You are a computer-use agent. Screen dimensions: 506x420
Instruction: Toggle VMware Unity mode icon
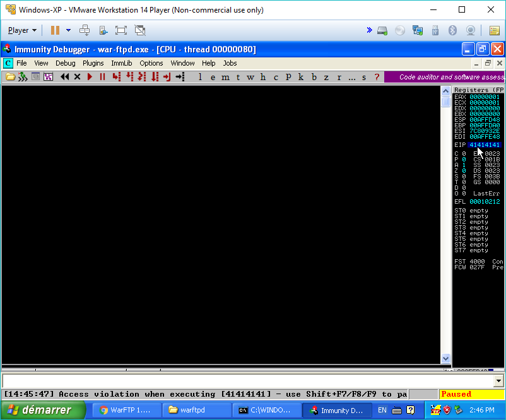140,30
